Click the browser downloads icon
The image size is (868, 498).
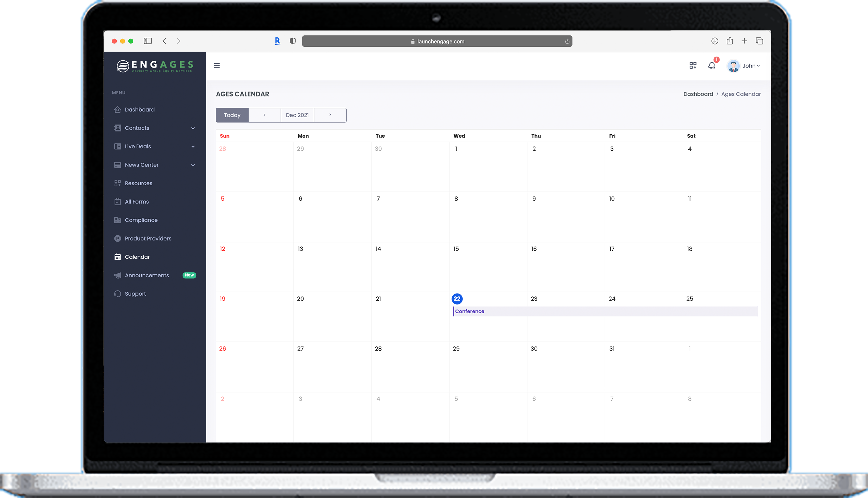click(715, 41)
